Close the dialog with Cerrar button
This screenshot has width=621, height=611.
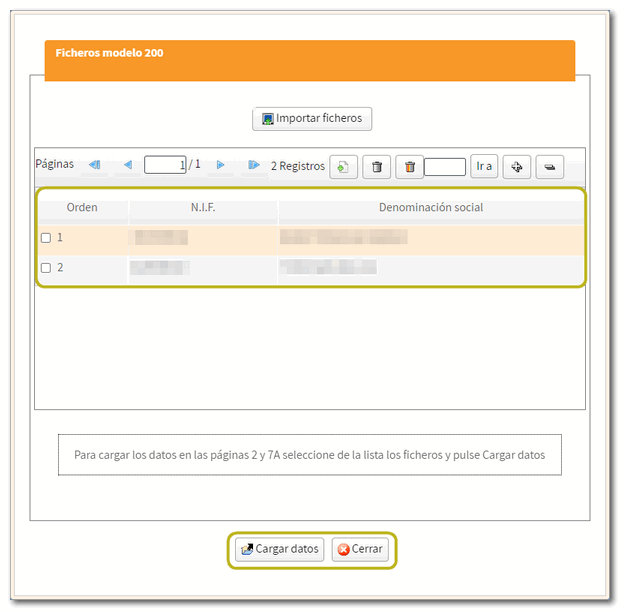[360, 549]
